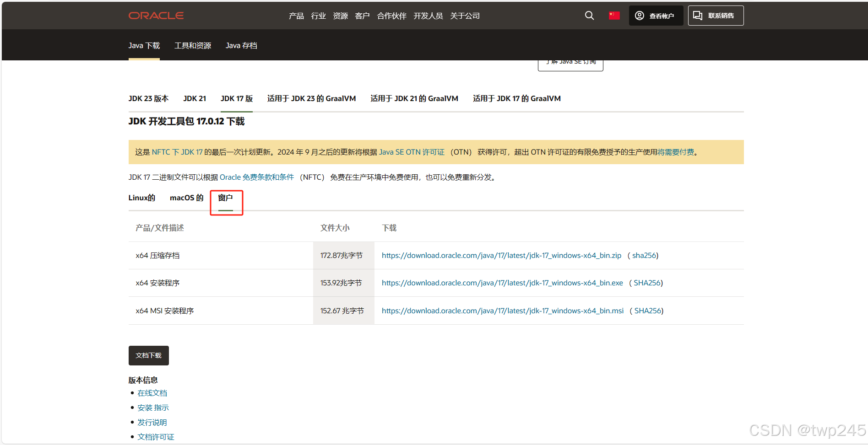Switch to the JDK 23 版本 tab
This screenshot has width=868, height=445.
tap(148, 98)
